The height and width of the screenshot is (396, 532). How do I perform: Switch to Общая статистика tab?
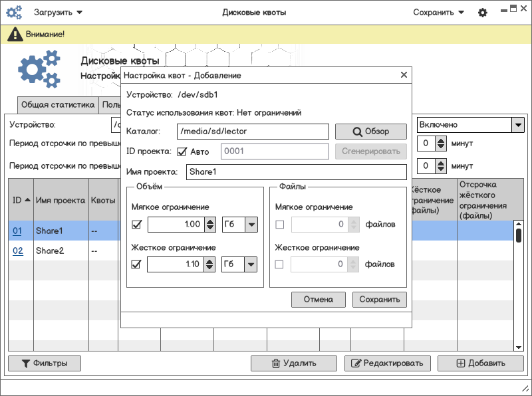coord(58,105)
